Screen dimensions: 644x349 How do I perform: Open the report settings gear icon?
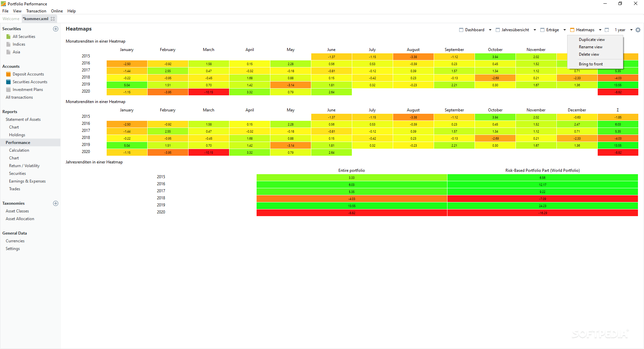(x=638, y=30)
